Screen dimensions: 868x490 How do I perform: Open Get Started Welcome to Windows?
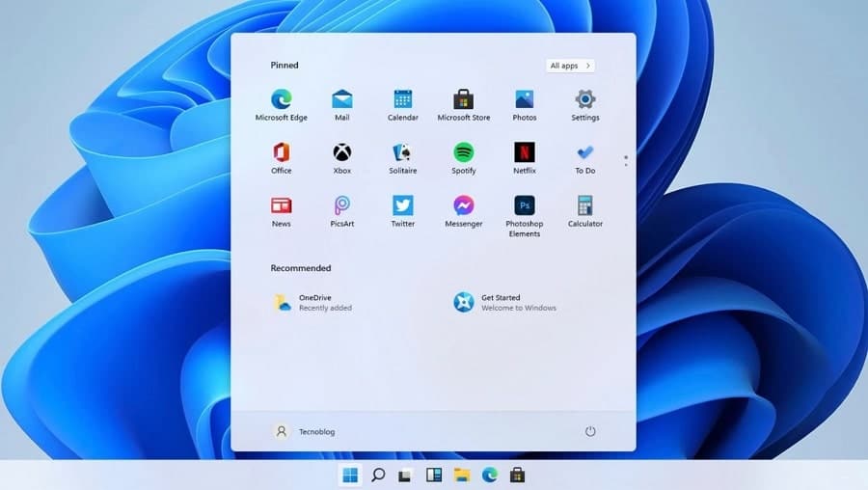504,302
